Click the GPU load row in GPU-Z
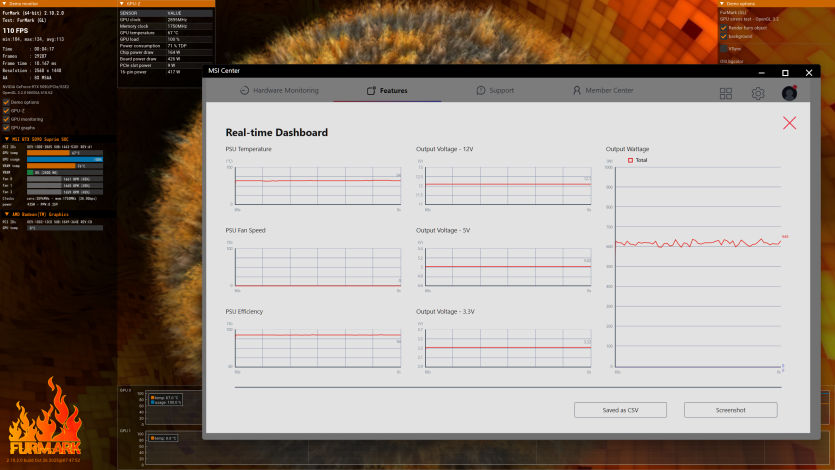 pos(166,39)
